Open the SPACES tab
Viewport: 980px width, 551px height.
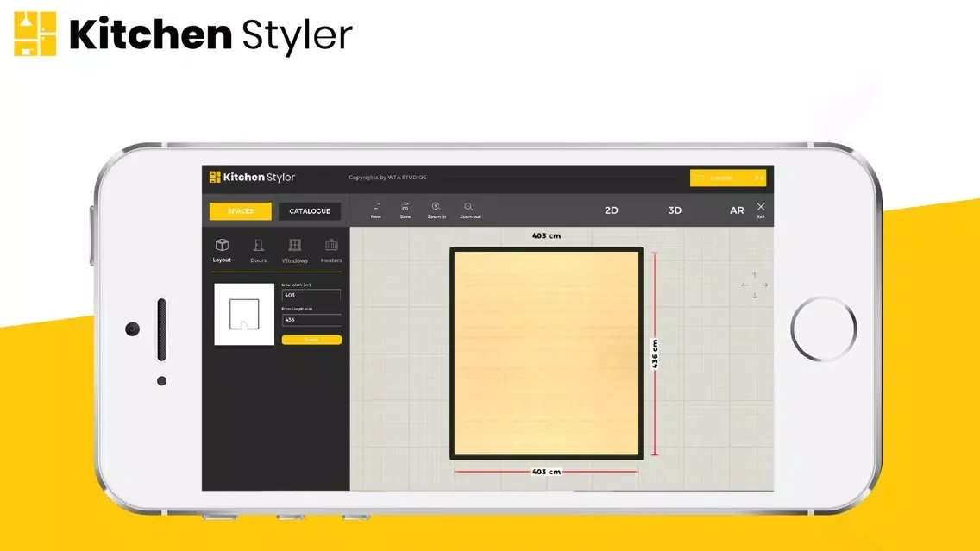coord(240,211)
